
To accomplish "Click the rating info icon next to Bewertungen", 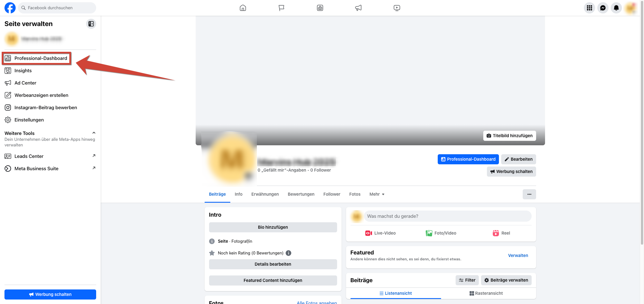I will pyautogui.click(x=288, y=253).
